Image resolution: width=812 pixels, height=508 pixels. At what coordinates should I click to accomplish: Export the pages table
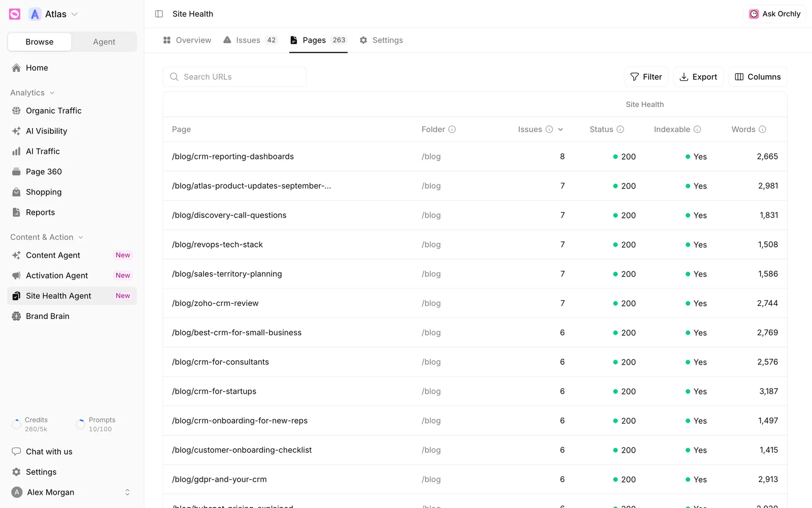tap(698, 77)
